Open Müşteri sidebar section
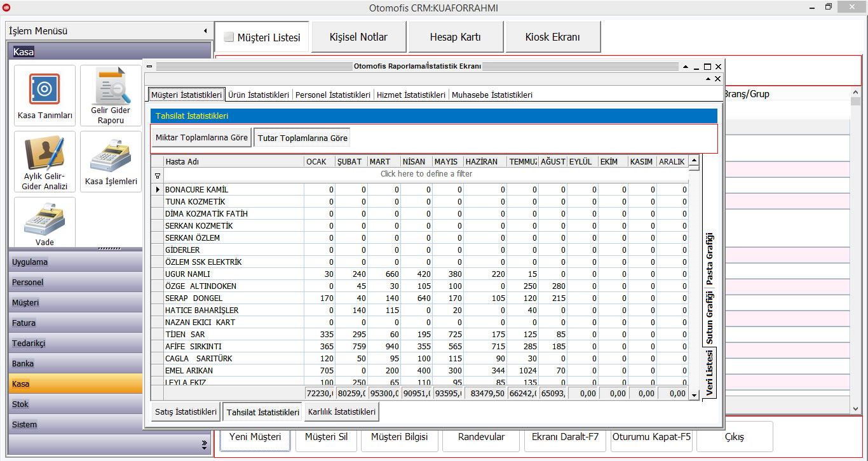This screenshot has width=868, height=461. pos(76,303)
